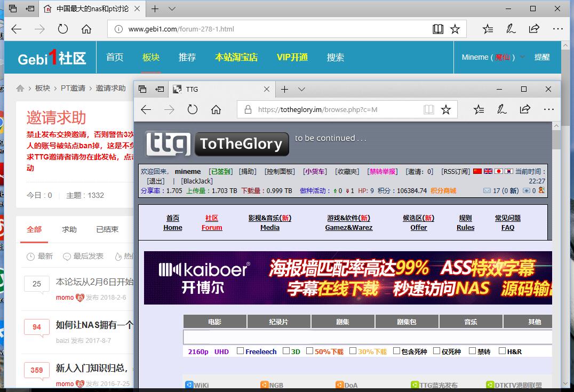The width and height of the screenshot is (574, 392).
Task: Toggle the 仅死种 checkbox
Action: tap(436, 351)
